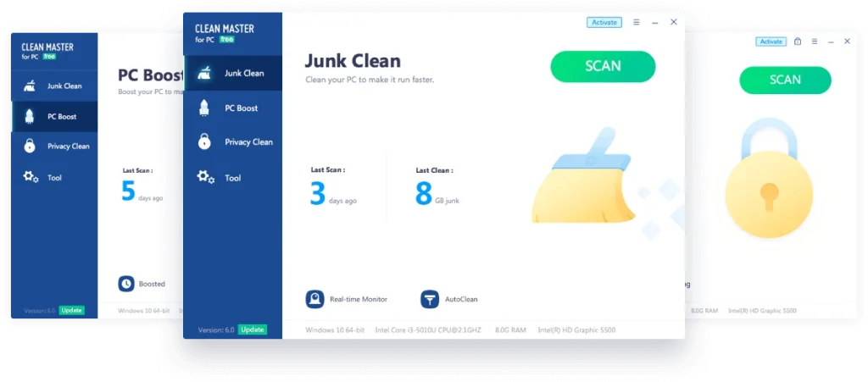Screen dimensions: 868x382
Task: Open hamburger menu in right back window
Action: [815, 42]
